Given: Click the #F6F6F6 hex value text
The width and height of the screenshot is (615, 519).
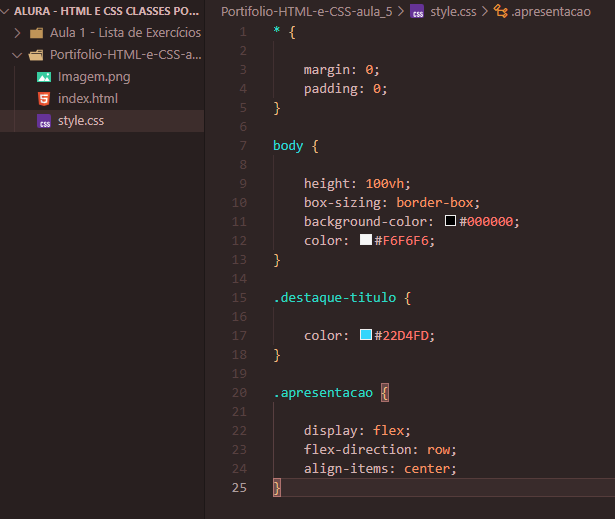Looking at the screenshot, I should pyautogui.click(x=401, y=241).
